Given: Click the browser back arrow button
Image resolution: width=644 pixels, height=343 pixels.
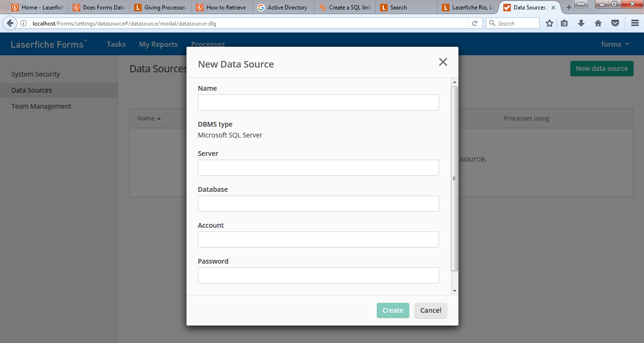Looking at the screenshot, I should [10, 23].
